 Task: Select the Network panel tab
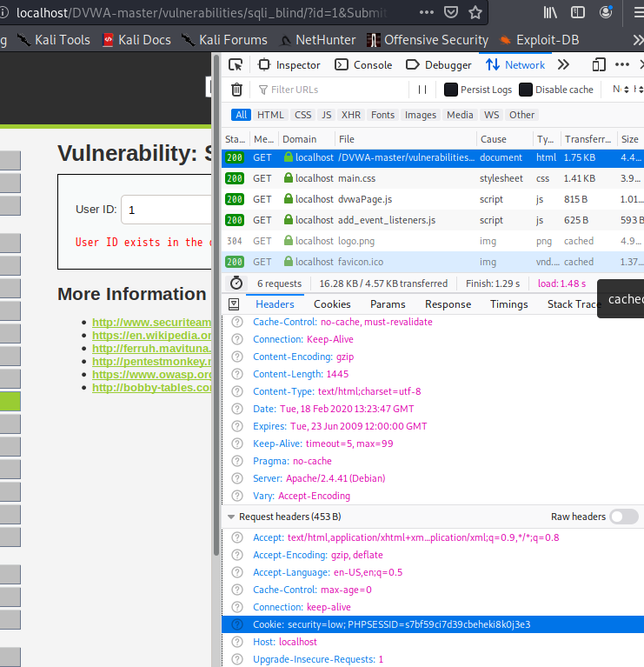515,65
